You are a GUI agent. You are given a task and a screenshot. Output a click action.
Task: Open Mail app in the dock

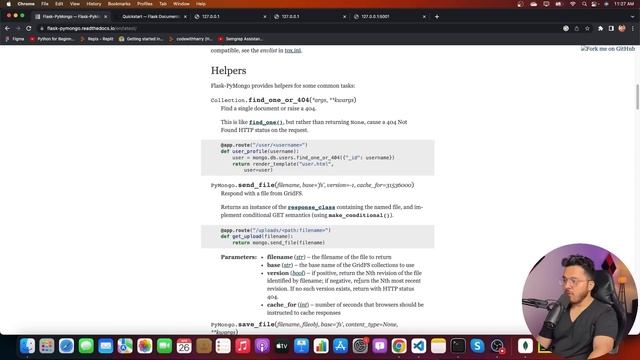(x=106, y=346)
